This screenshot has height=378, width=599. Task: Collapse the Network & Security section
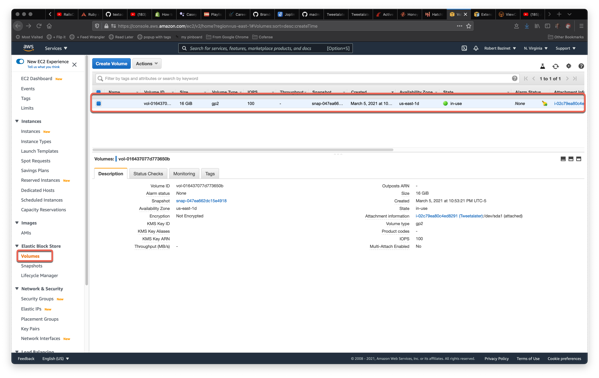(x=17, y=289)
